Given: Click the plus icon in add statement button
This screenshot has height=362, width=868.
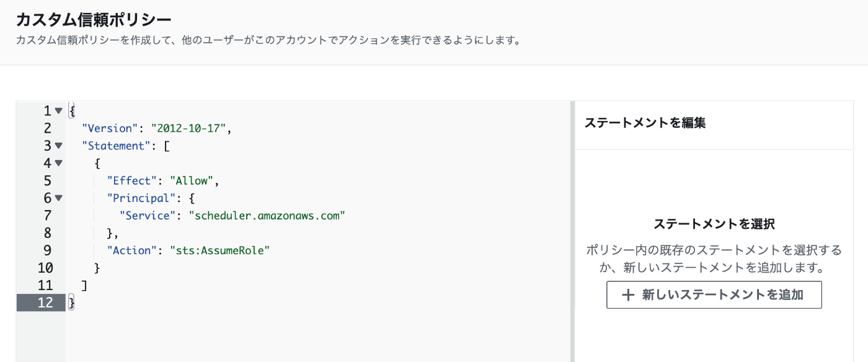Looking at the screenshot, I should coord(628,294).
